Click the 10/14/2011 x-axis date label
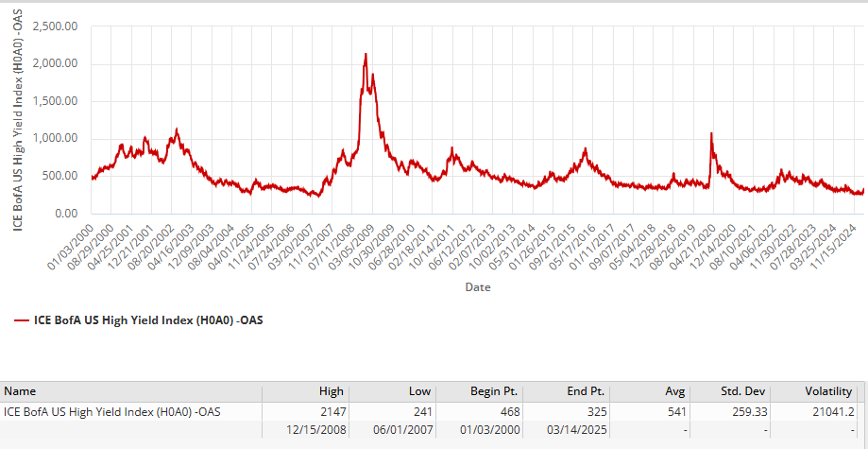The height and width of the screenshot is (449, 868). tap(433, 248)
